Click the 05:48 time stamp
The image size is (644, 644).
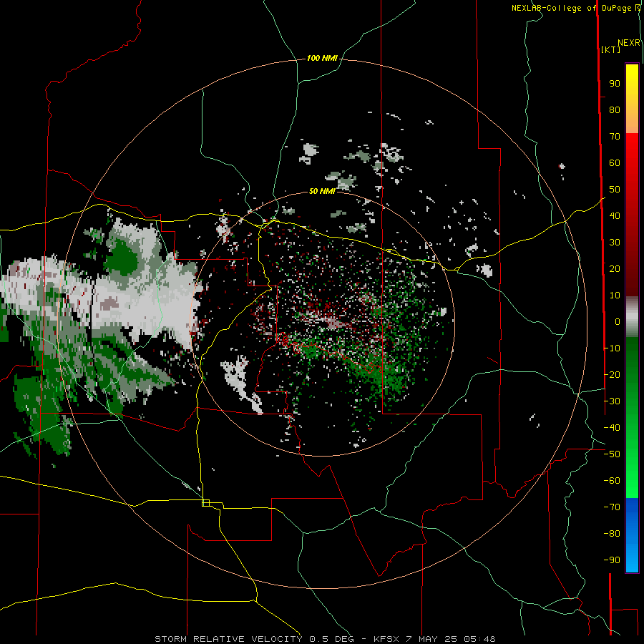pos(479,639)
